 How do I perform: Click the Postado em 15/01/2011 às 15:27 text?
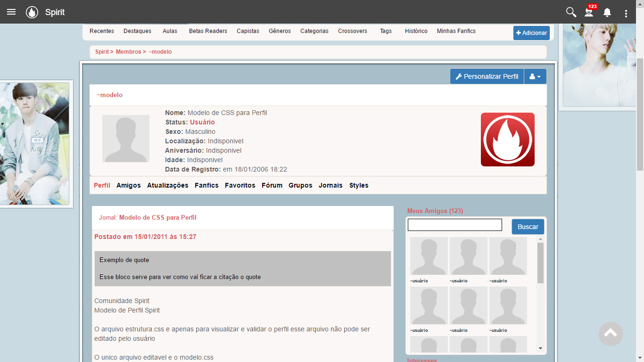click(x=145, y=237)
